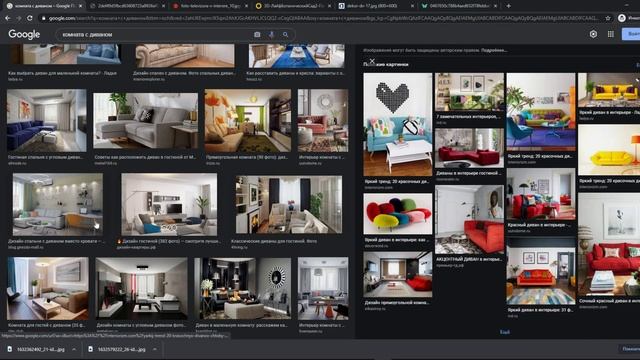Open the dark red sectional sofa image

469,148
